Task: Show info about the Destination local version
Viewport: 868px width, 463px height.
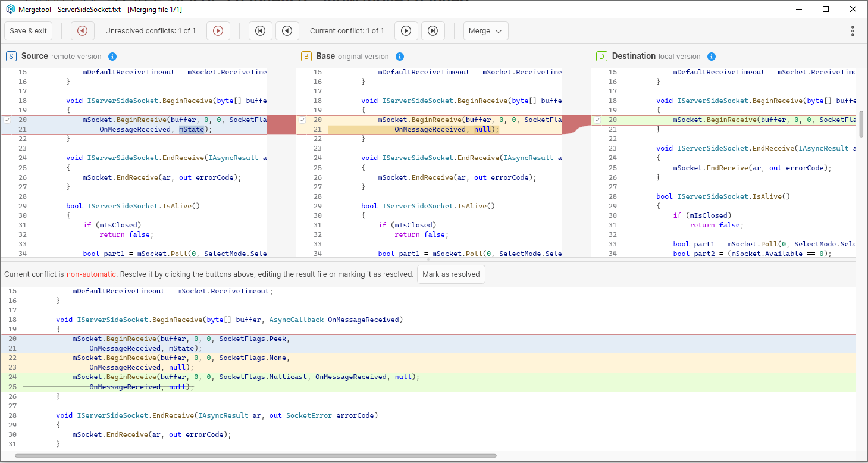Action: (x=712, y=56)
